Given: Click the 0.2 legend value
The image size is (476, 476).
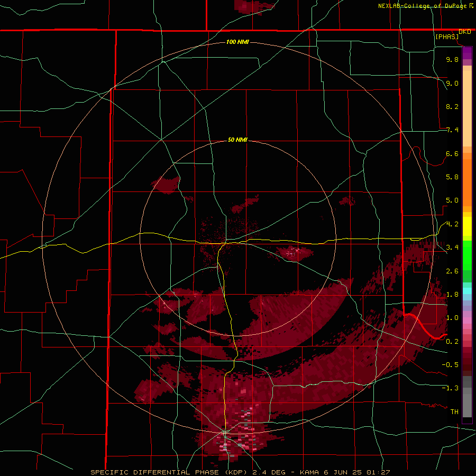Looking at the screenshot, I should [452, 342].
